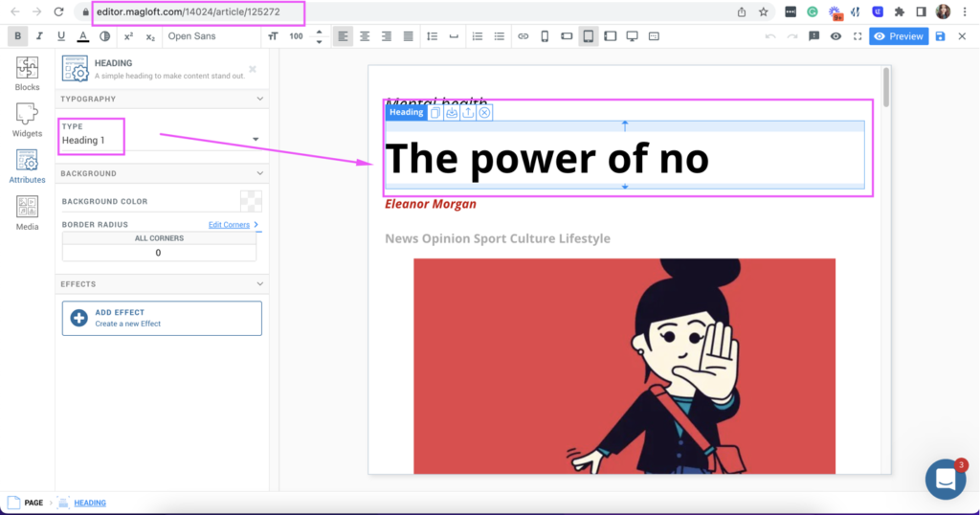Open the text color picker
Viewport: 980px width, 515px height.
[x=83, y=36]
